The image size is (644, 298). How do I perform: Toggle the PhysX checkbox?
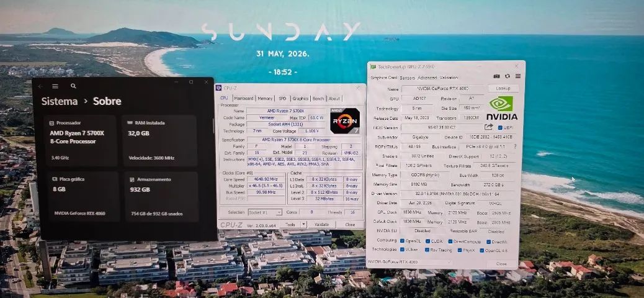coord(460,250)
